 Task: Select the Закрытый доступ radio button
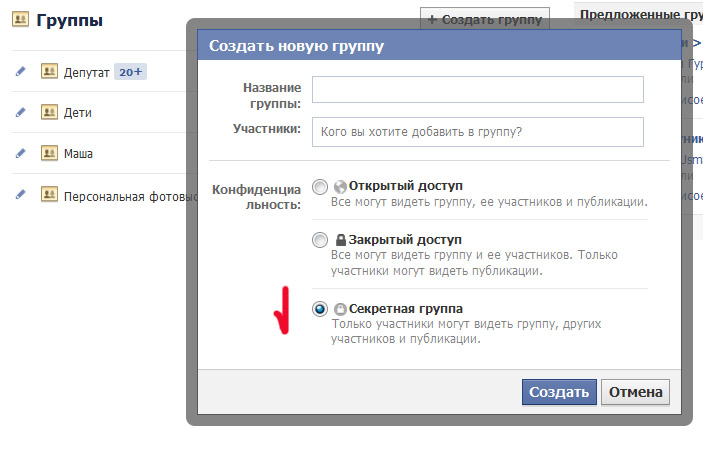tap(320, 240)
